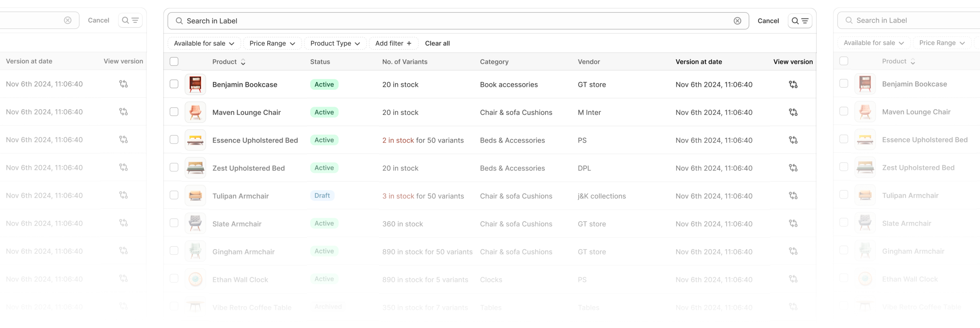Click search filter icon button beside center Cancel
This screenshot has width=980, height=328.
[800, 21]
